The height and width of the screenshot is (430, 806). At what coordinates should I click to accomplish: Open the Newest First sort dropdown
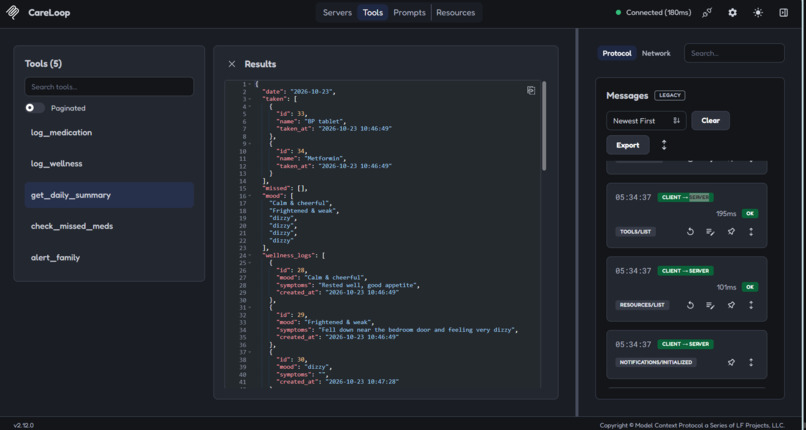pos(646,121)
